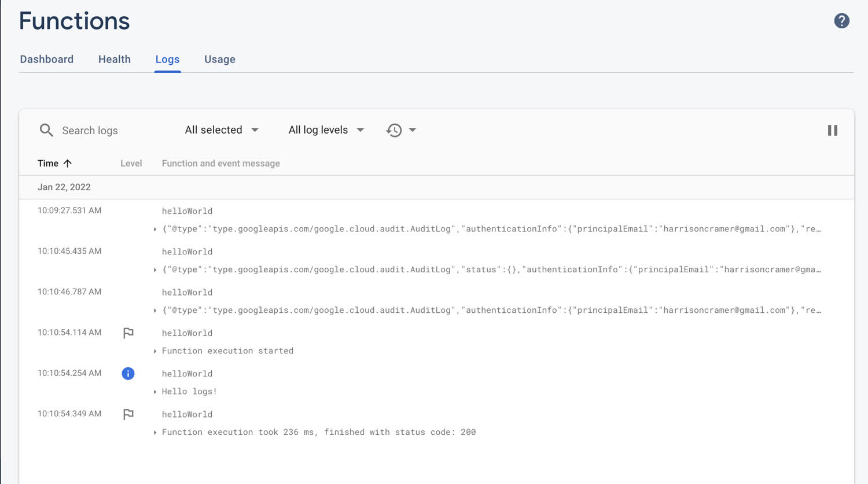Image resolution: width=868 pixels, height=484 pixels.
Task: Switch to the Dashboard tab
Action: tap(47, 59)
